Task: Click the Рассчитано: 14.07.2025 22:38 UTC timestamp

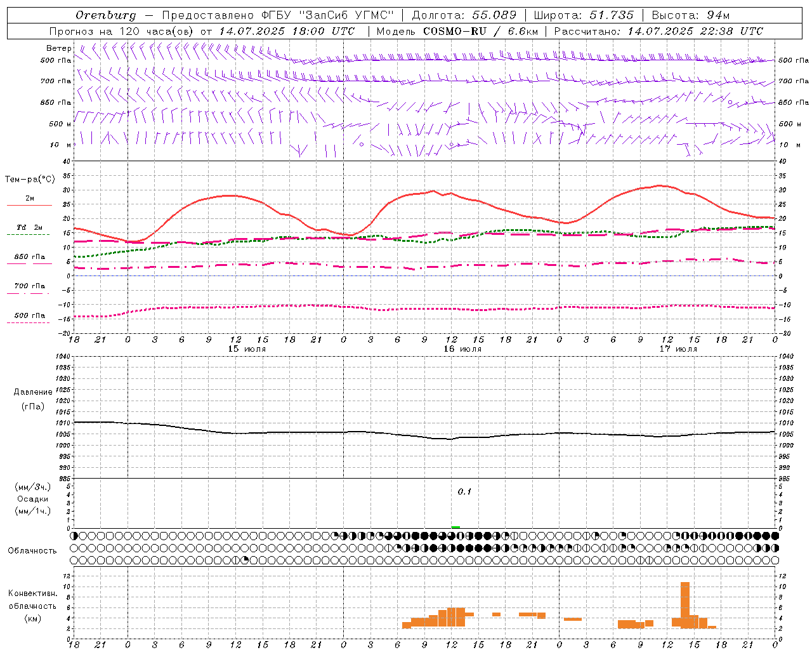Action: [658, 31]
